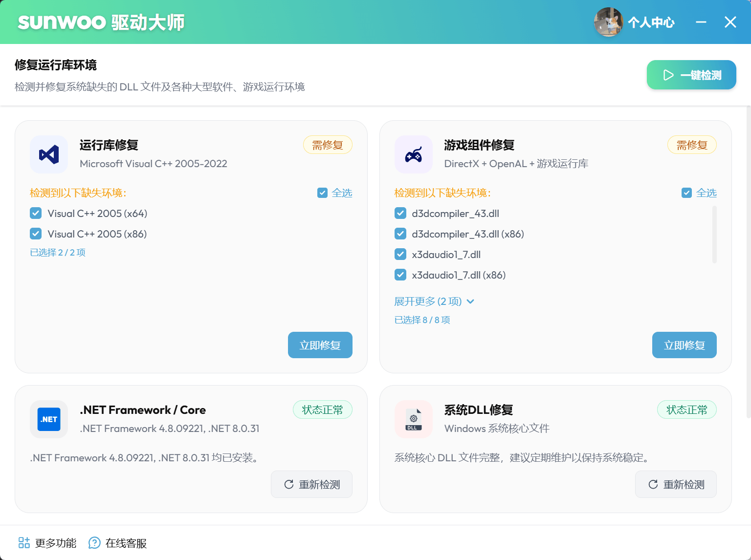Viewport: 751px width, 560px height.
Task: Click refresh icon in 系统DLL 重新检测 button
Action: 653,484
